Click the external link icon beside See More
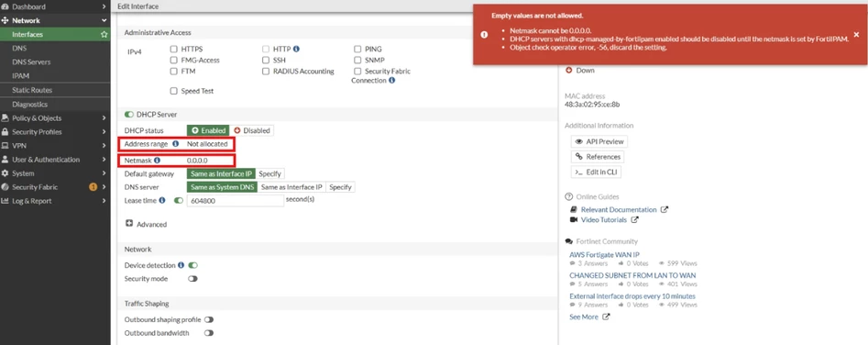The height and width of the screenshot is (345, 868). (606, 317)
